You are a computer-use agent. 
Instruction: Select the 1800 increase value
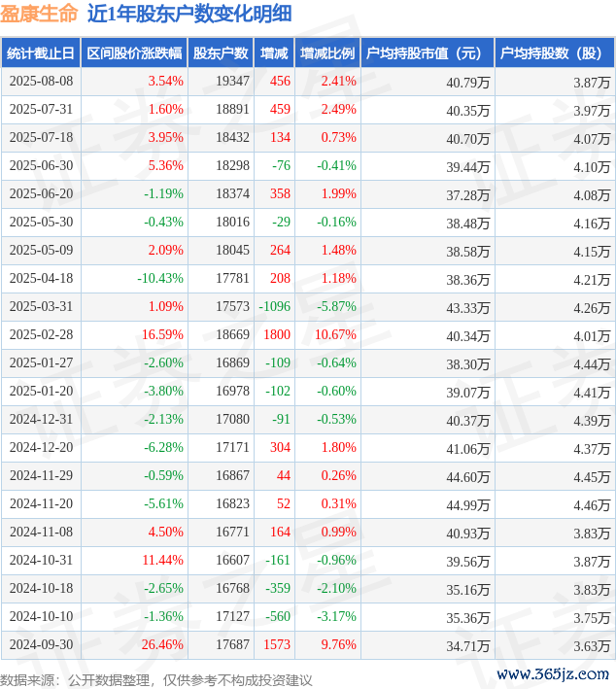pos(277,335)
